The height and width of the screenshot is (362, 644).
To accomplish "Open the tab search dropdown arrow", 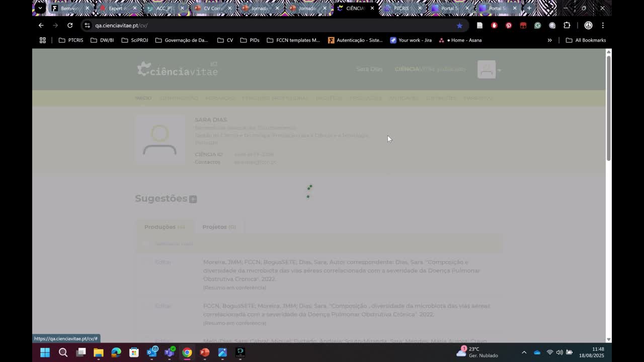I will point(40,8).
